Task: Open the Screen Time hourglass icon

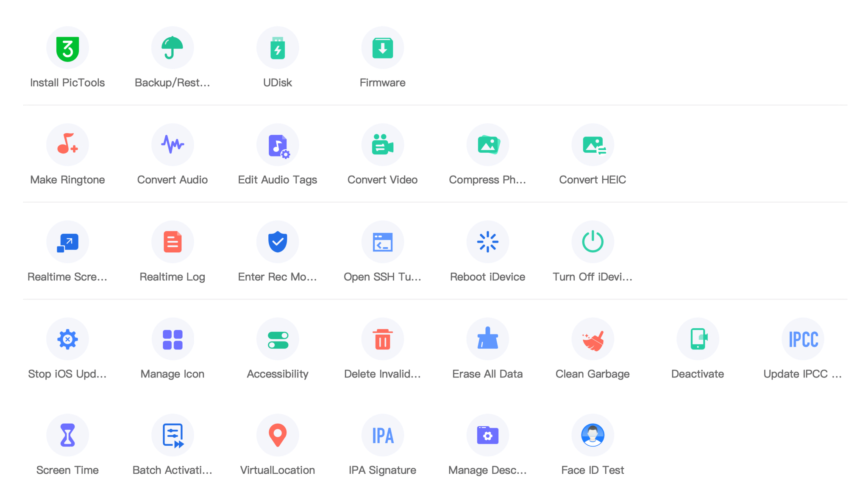Action: (67, 435)
